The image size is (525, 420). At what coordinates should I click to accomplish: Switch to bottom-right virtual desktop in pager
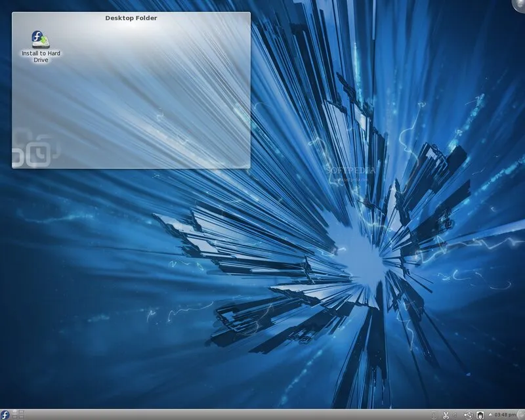point(21,417)
